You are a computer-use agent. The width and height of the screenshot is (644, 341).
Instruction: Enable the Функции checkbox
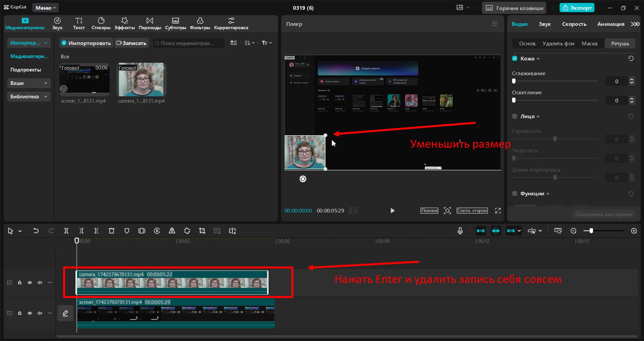515,194
